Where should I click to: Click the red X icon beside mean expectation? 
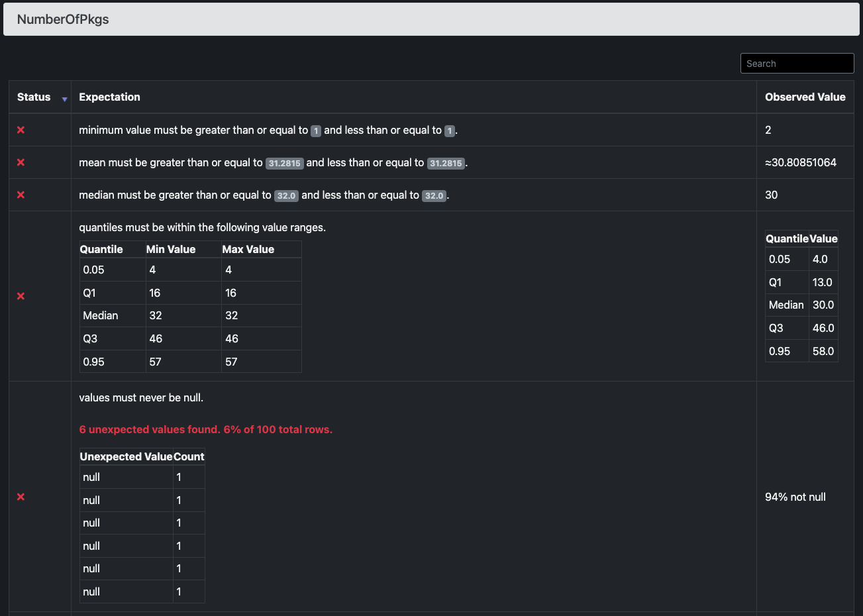(21, 162)
